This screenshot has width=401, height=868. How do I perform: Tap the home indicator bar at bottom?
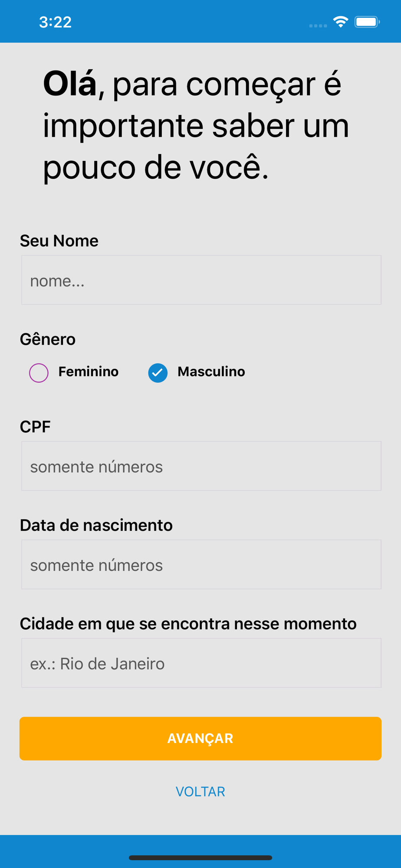pos(200,858)
